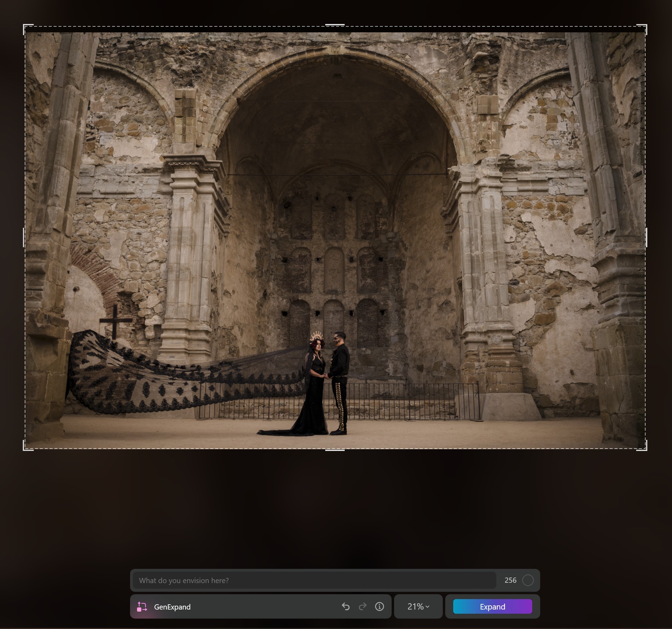This screenshot has height=629, width=672.
Task: Expand the zoom percentage selector
Action: (x=418, y=607)
